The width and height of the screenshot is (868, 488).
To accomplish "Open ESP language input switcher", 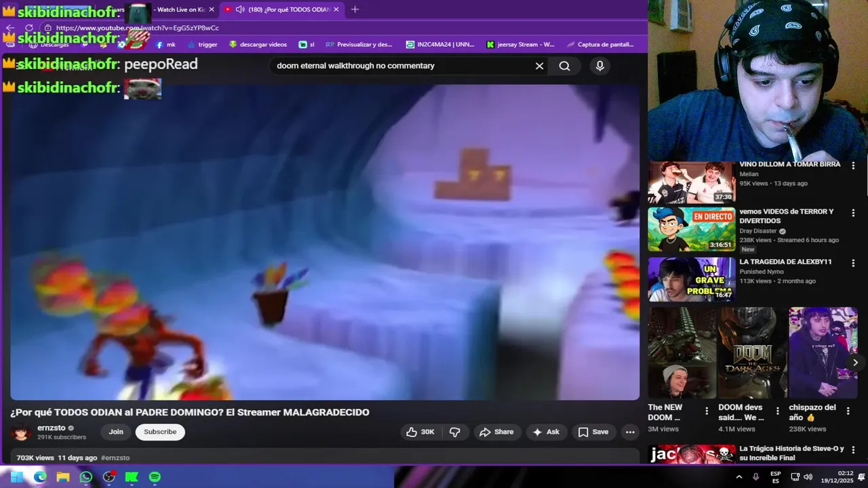I will coord(776,477).
